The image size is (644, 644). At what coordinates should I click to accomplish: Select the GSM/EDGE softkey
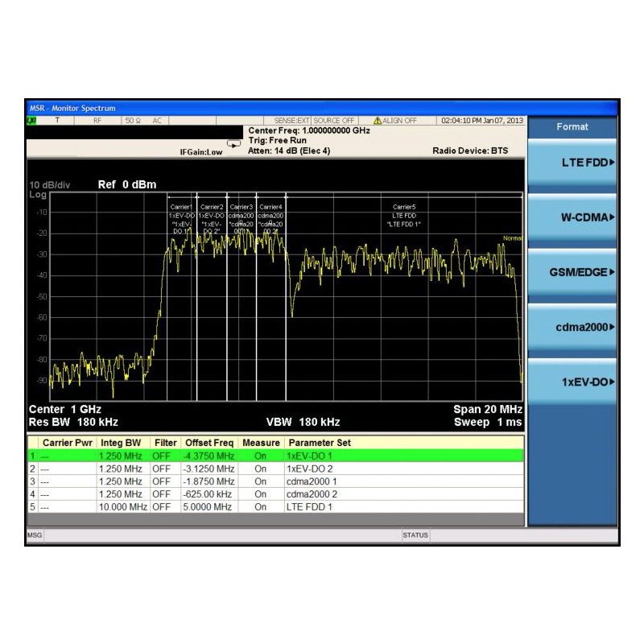[572, 272]
